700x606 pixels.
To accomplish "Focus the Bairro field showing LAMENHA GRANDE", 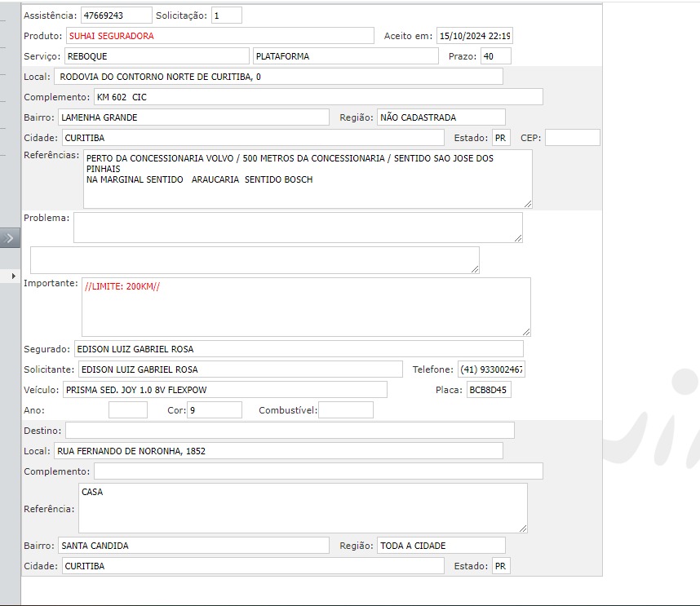I will (x=193, y=117).
